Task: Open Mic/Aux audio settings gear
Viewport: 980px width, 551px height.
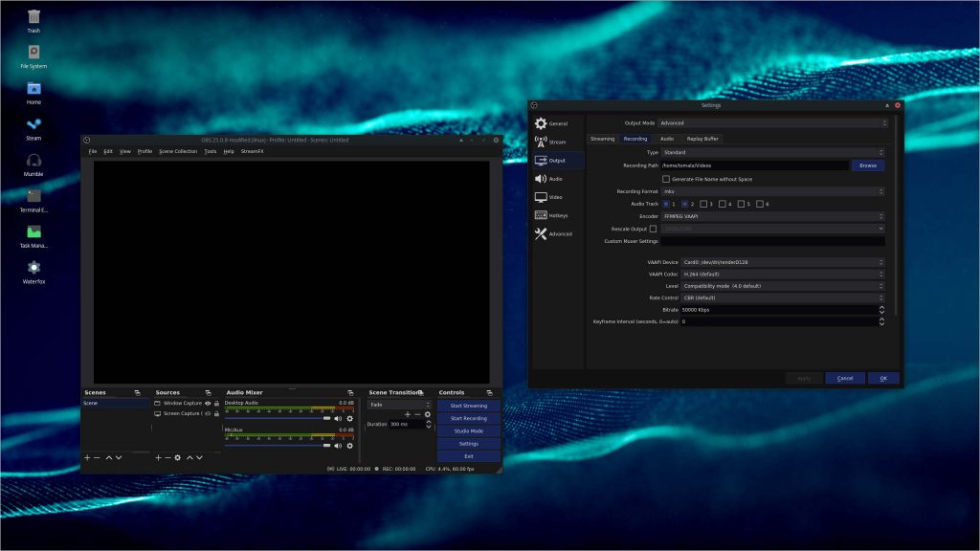Action: point(349,446)
